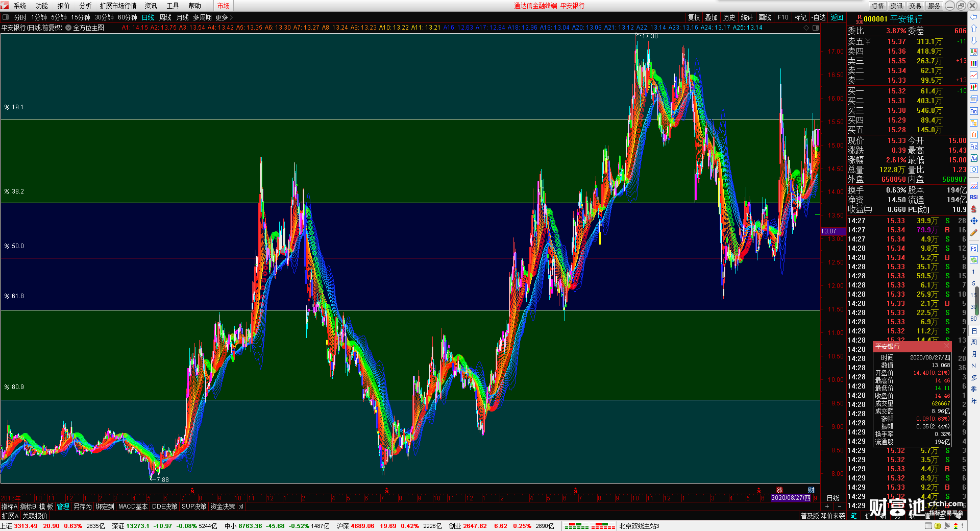
Task: Open the 工具 menu
Action: (173, 6)
